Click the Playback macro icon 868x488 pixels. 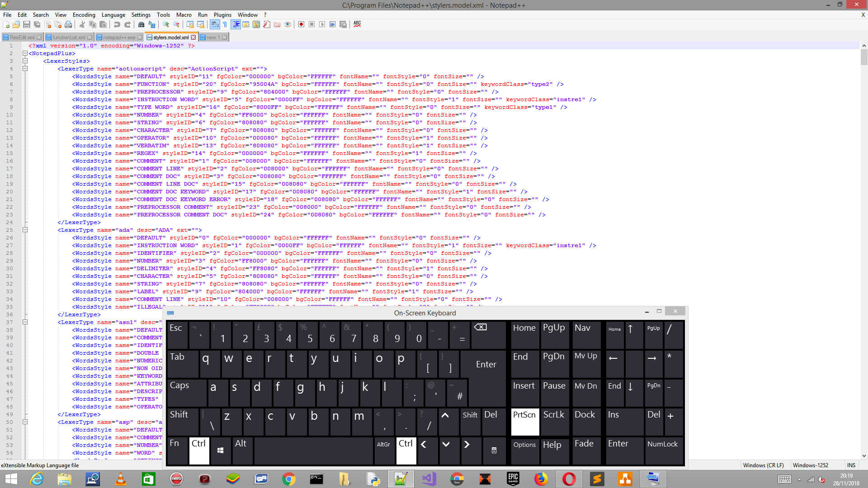(322, 24)
